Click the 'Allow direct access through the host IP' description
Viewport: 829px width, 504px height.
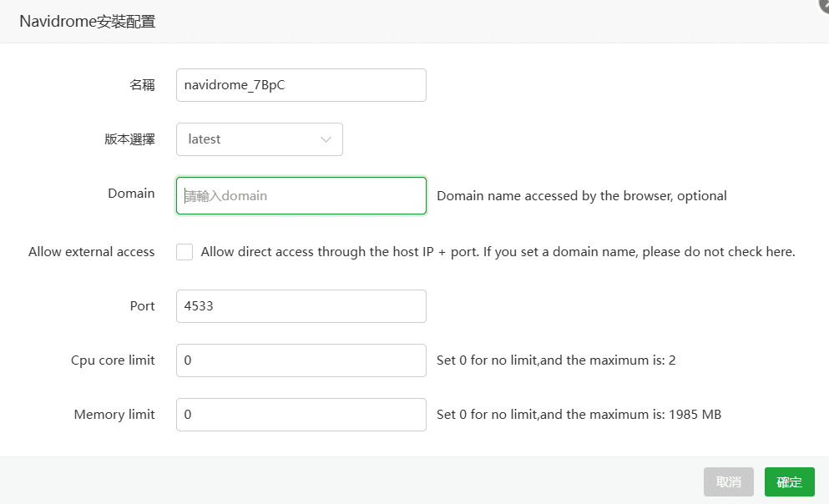pos(498,252)
